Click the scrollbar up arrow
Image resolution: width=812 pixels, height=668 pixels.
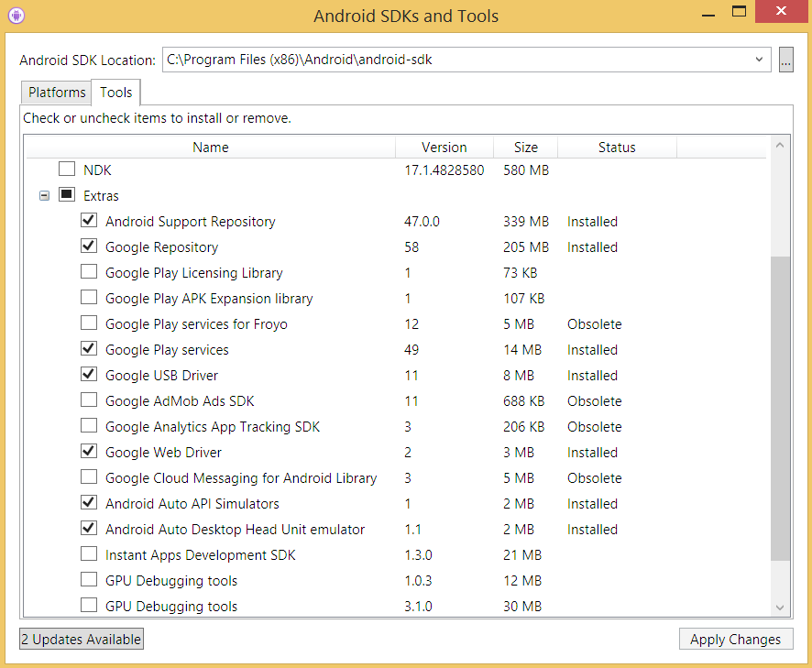pos(780,146)
